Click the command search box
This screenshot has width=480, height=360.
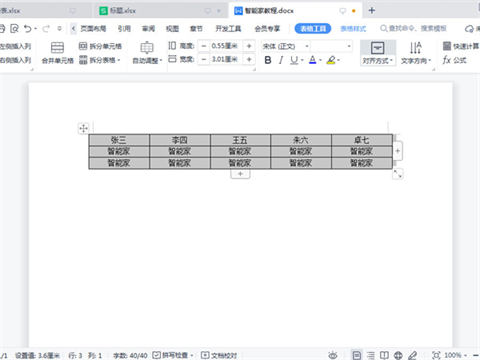click(x=414, y=28)
